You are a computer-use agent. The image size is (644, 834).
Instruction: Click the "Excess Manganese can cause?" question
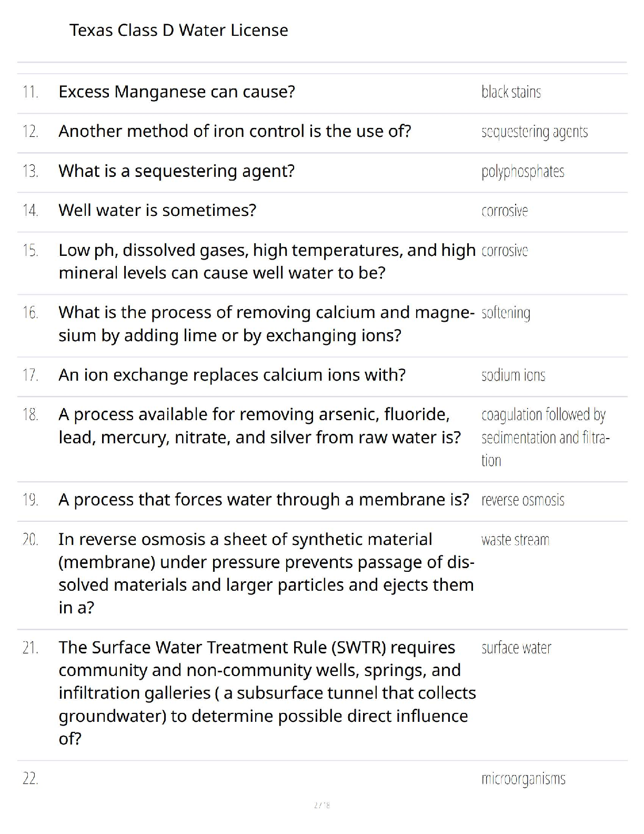pyautogui.click(x=176, y=92)
